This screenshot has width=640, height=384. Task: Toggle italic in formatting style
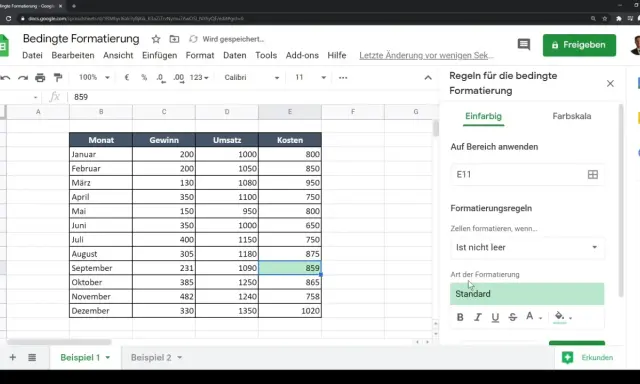click(478, 317)
